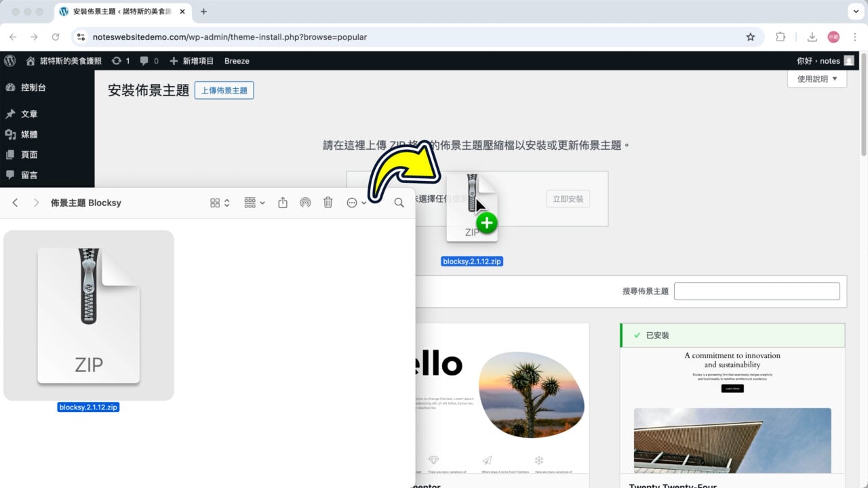
Task: Click the Share icon in the Finder toolbar
Action: (282, 202)
